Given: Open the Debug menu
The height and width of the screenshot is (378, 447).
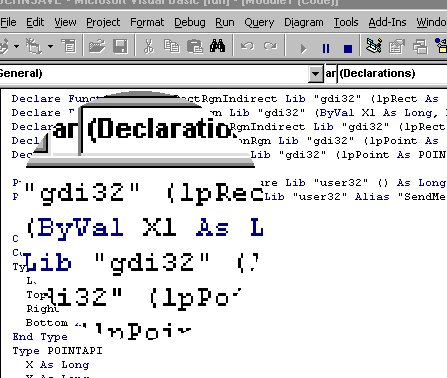Looking at the screenshot, I should [x=189, y=23].
